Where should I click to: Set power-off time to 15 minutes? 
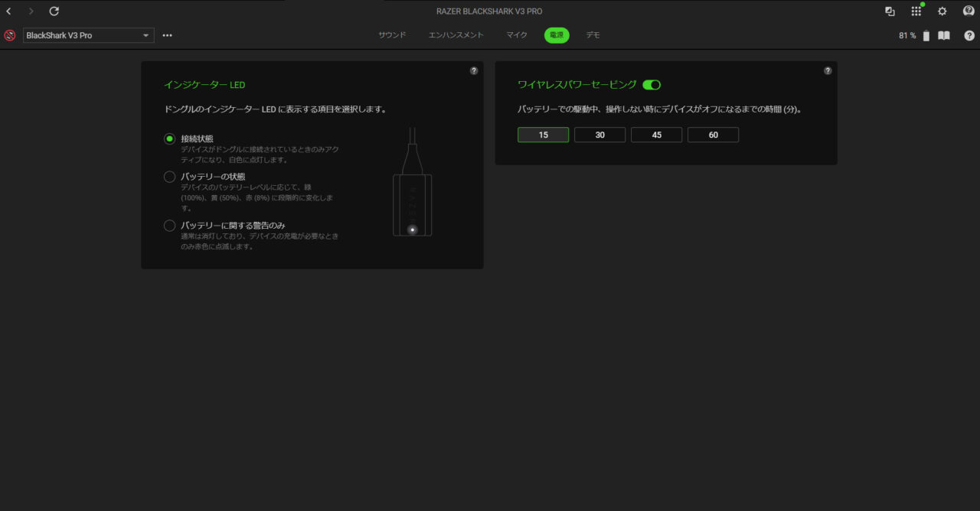[x=543, y=135]
